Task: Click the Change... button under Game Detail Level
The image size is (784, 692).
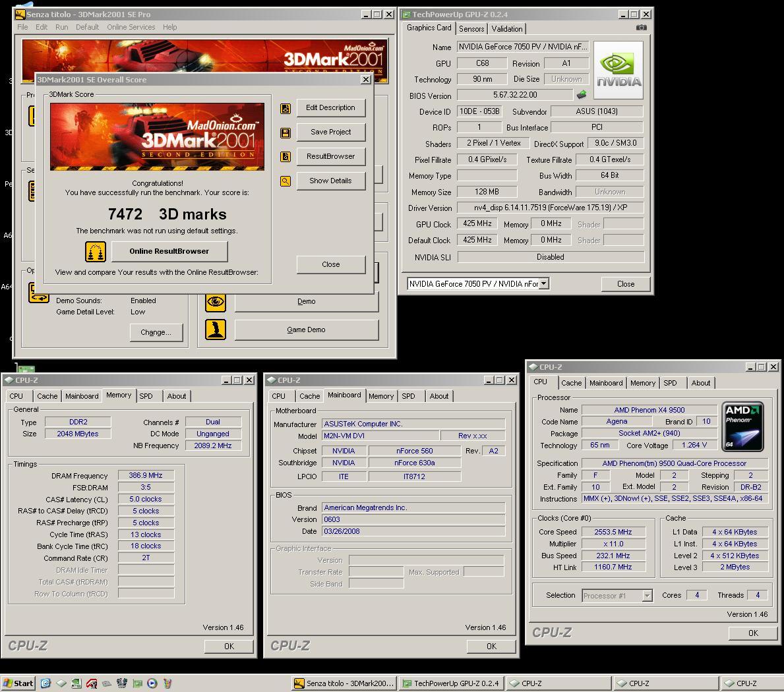Action: [x=156, y=332]
